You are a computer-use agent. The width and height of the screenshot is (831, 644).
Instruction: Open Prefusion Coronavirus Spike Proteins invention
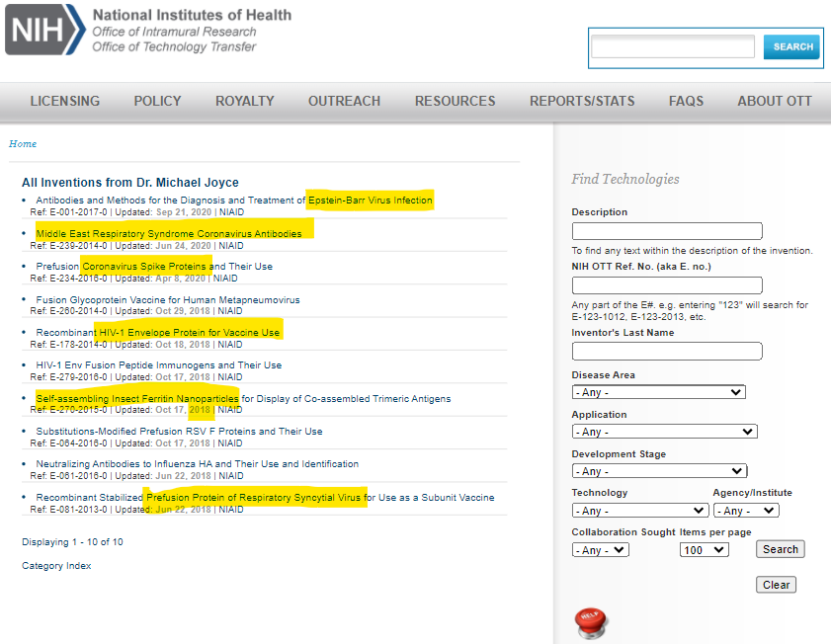coord(154,267)
